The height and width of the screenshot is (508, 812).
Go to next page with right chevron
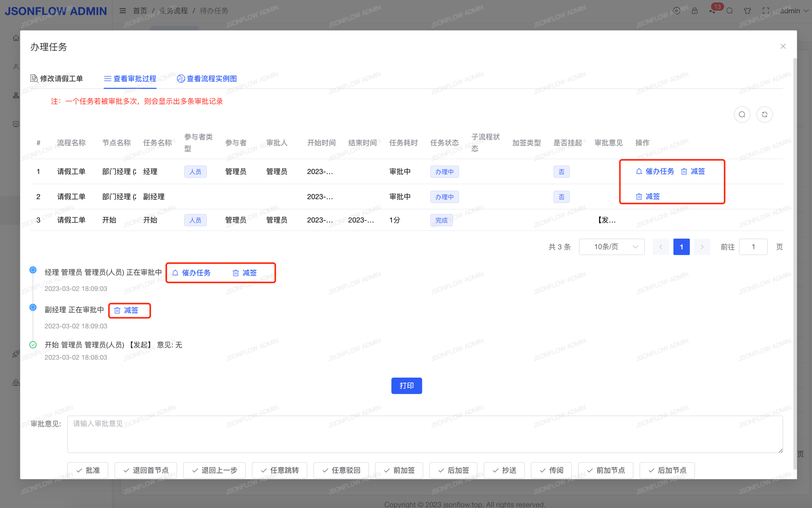[702, 247]
